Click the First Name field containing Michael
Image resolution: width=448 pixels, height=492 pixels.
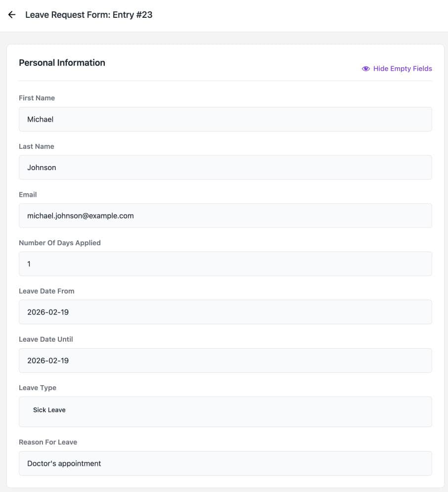(225, 119)
